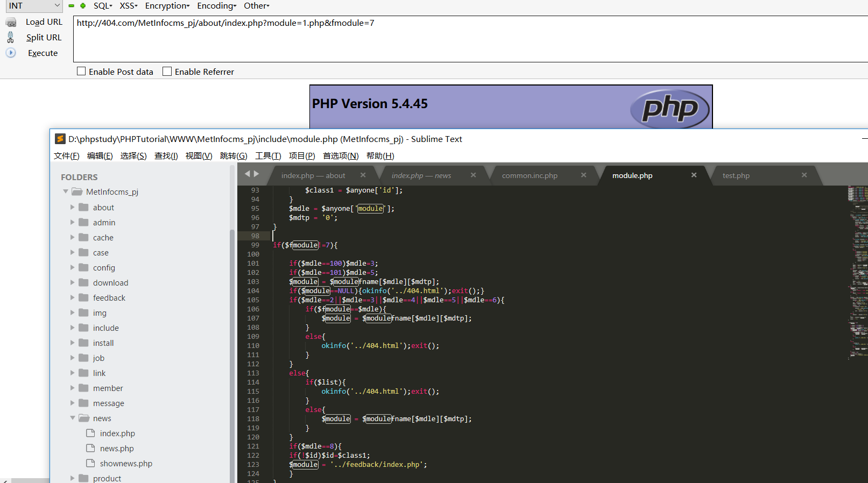868x483 pixels.
Task: Click the Load URL button
Action: pyautogui.click(x=44, y=22)
